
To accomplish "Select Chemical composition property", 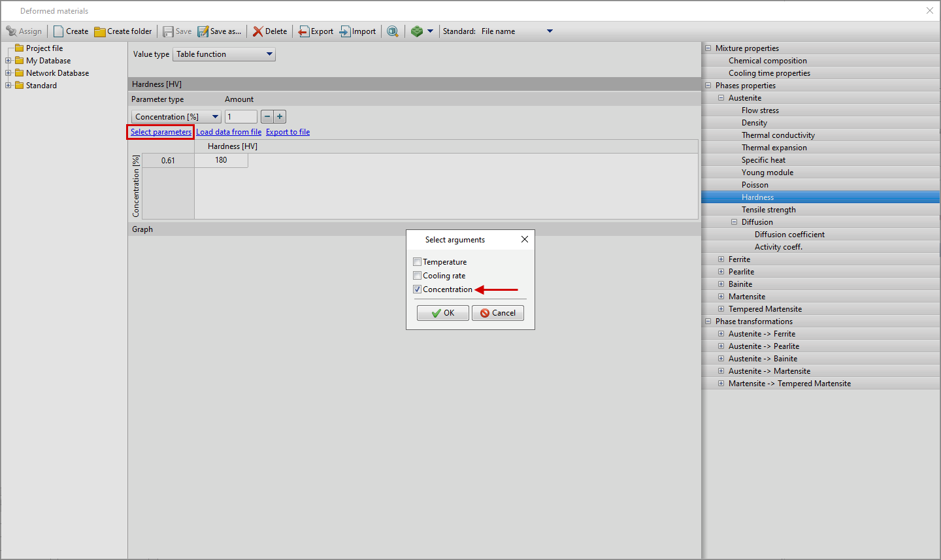I will (x=768, y=61).
